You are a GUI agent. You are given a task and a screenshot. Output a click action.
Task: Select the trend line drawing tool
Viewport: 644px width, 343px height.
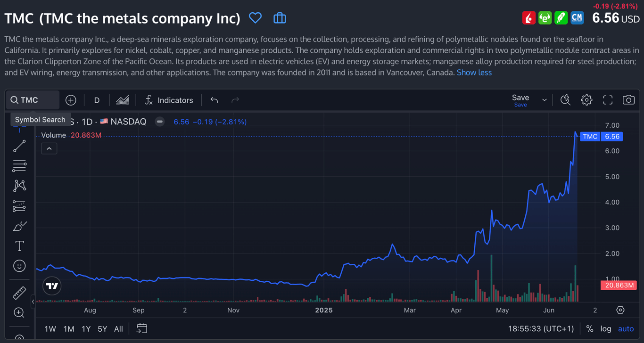pos(19,146)
